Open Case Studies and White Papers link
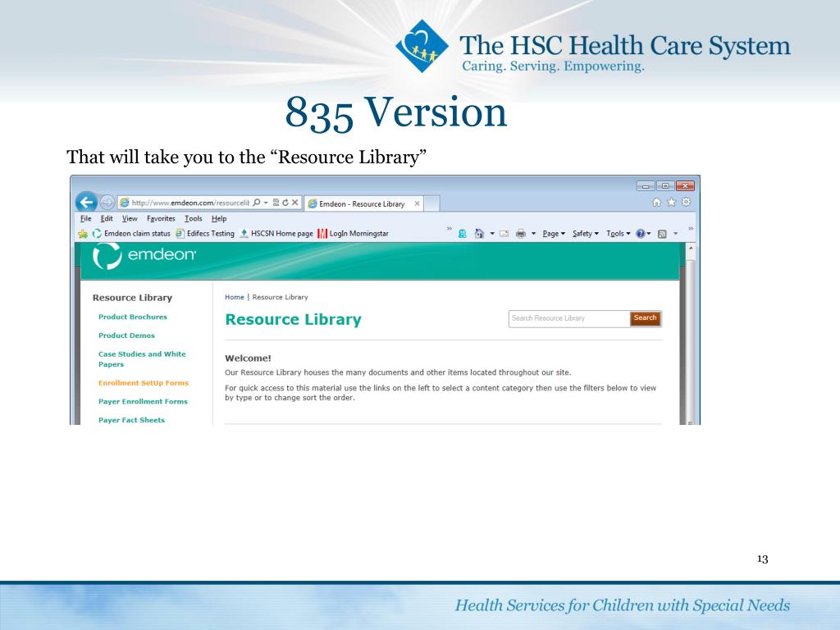The width and height of the screenshot is (840, 630). (142, 359)
